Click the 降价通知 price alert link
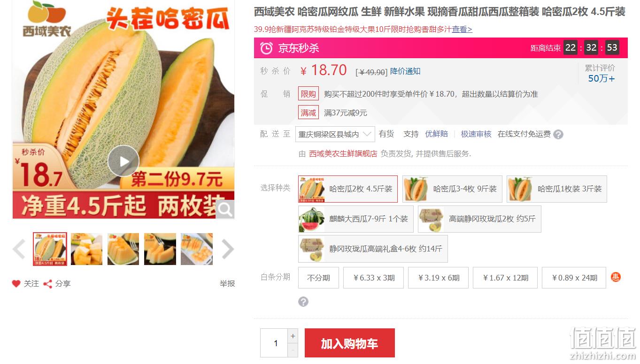The width and height of the screenshot is (640, 364). coord(405,71)
